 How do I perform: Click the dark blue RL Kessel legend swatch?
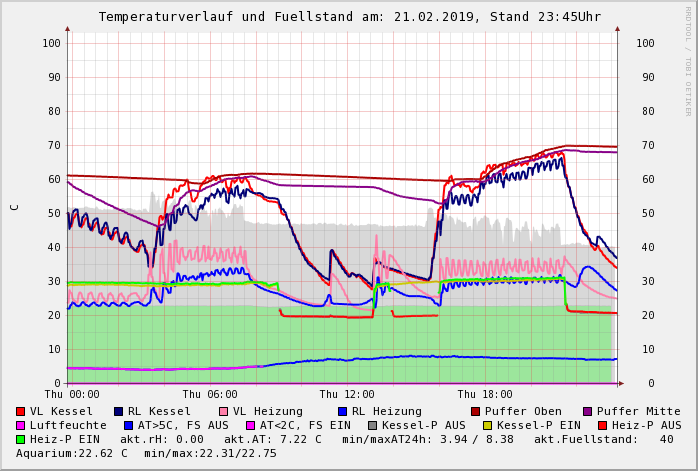click(x=118, y=411)
